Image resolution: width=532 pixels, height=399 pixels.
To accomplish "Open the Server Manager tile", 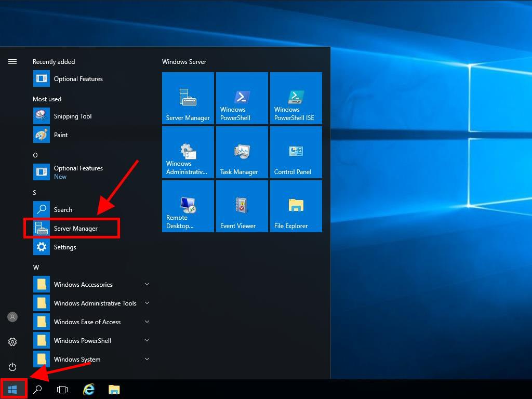I will click(x=188, y=98).
